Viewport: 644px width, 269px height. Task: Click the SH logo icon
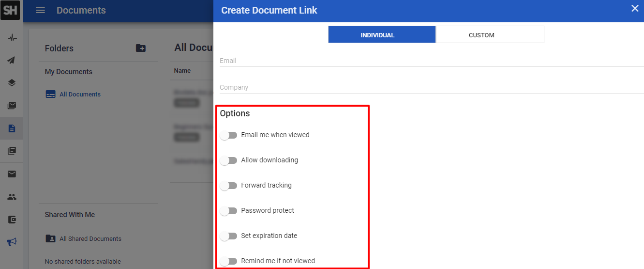[11, 10]
